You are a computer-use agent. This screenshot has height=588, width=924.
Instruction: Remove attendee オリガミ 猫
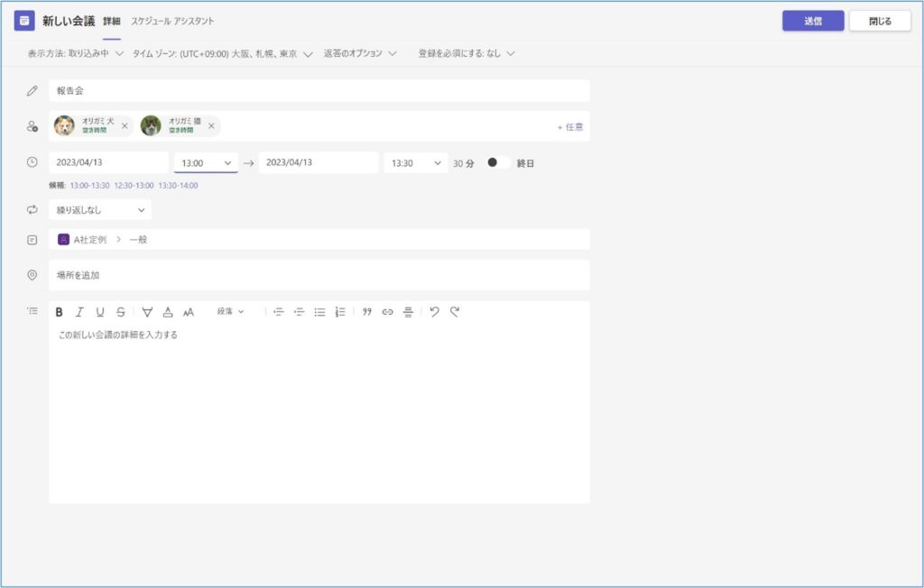(211, 126)
